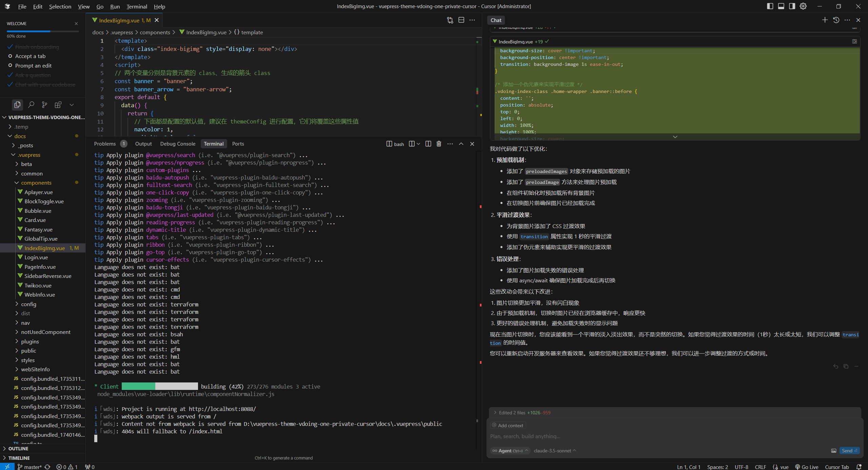The width and height of the screenshot is (868, 470).
Task: Open the File menu
Action: click(22, 6)
